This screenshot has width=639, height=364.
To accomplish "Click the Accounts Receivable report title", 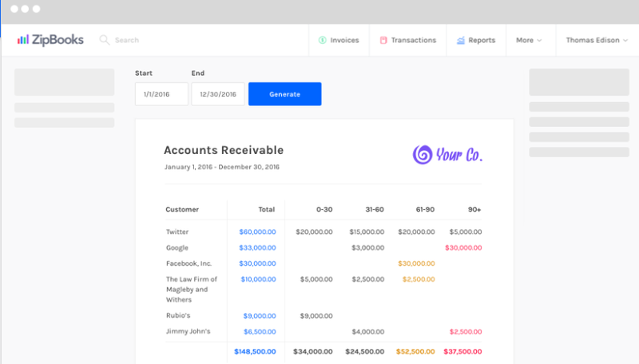I will 224,150.
